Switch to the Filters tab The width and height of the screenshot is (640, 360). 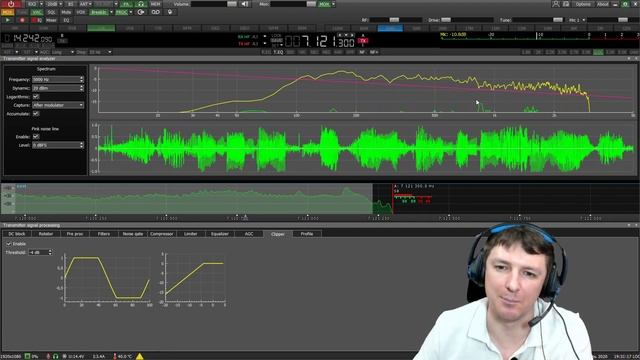pos(104,234)
